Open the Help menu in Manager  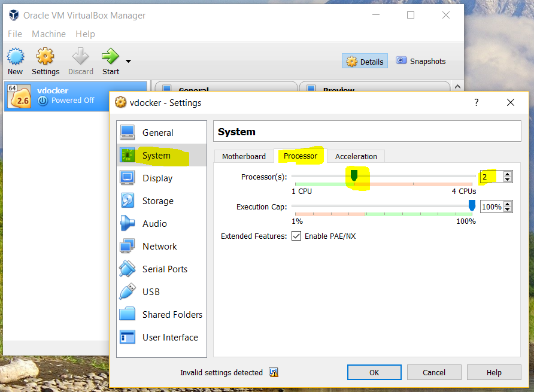[85, 34]
